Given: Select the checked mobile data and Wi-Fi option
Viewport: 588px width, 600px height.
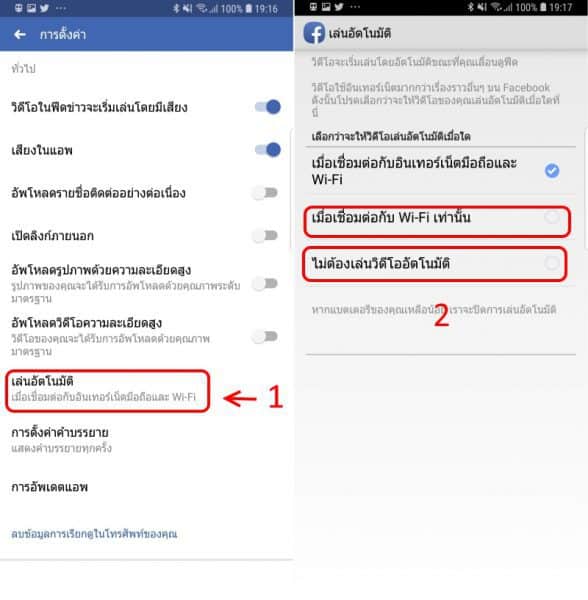Looking at the screenshot, I should pos(436,171).
